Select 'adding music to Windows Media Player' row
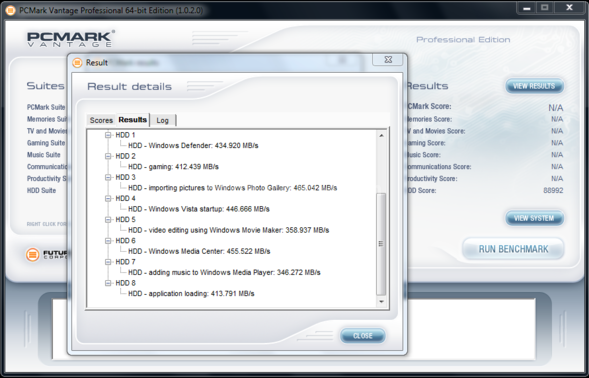 pyautogui.click(x=224, y=272)
